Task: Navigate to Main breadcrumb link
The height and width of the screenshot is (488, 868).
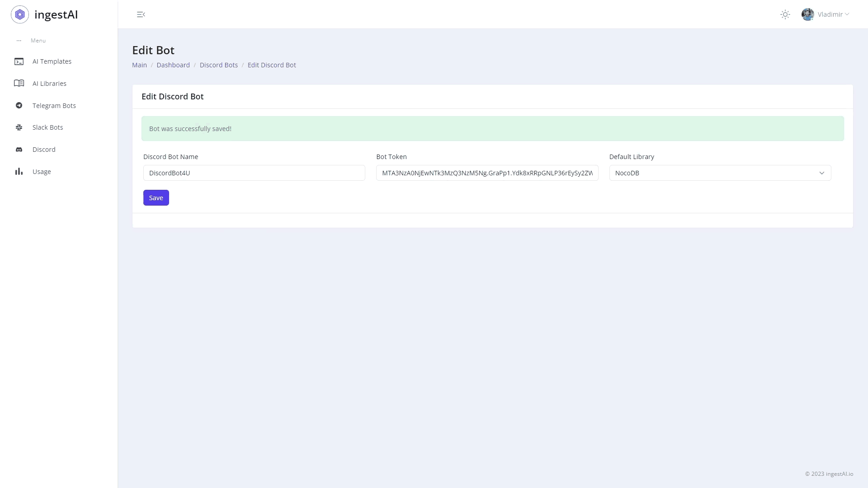Action: tap(139, 65)
